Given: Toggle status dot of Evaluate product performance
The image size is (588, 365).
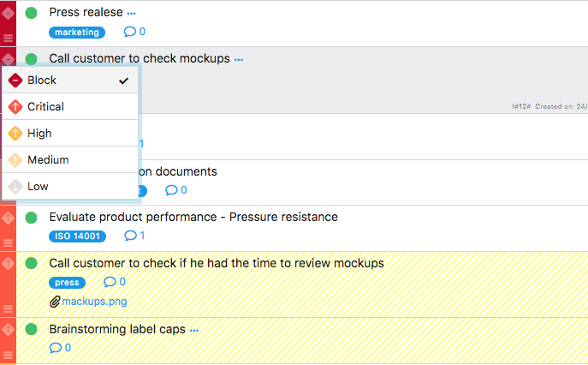Looking at the screenshot, I should pos(32,218).
